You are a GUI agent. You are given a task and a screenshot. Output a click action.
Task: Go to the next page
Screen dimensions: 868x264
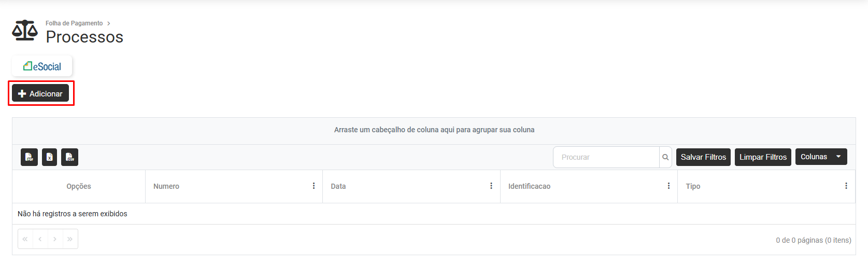(x=55, y=239)
